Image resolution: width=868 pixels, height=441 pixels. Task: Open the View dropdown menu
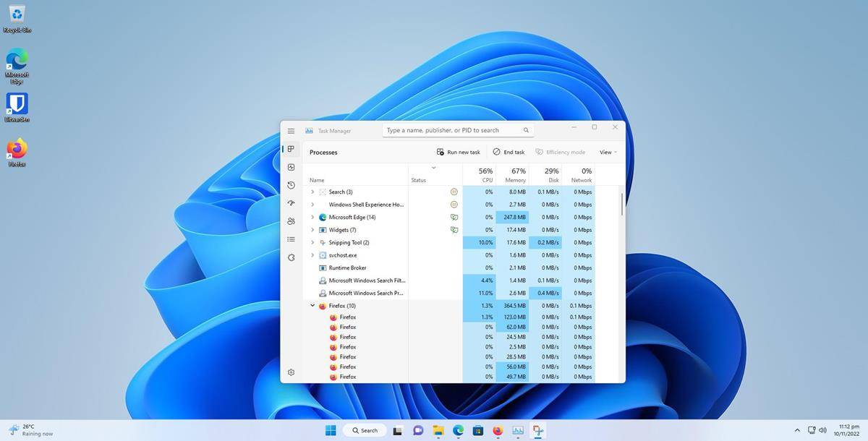tap(607, 152)
